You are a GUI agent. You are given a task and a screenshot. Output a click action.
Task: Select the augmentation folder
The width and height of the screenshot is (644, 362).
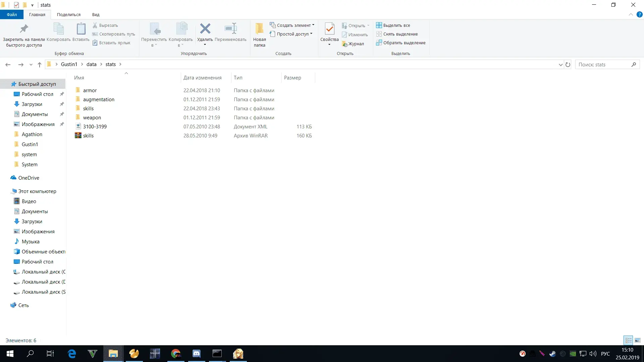point(99,100)
